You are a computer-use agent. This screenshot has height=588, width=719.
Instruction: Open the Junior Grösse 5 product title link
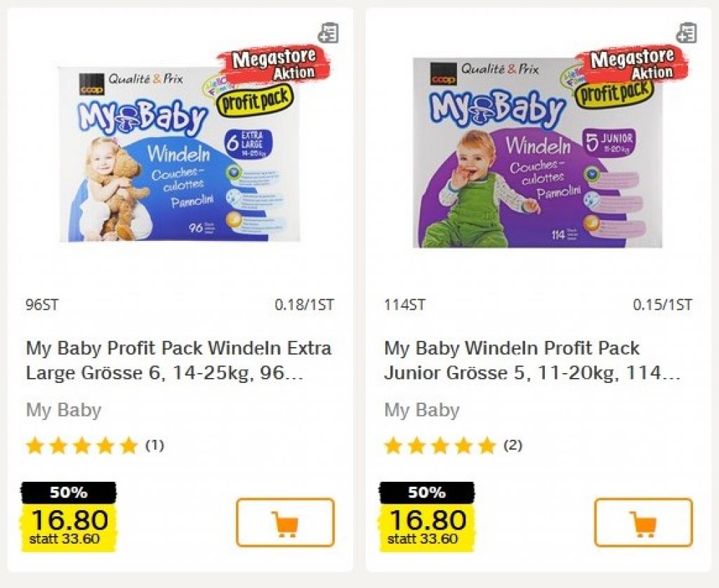(x=532, y=360)
